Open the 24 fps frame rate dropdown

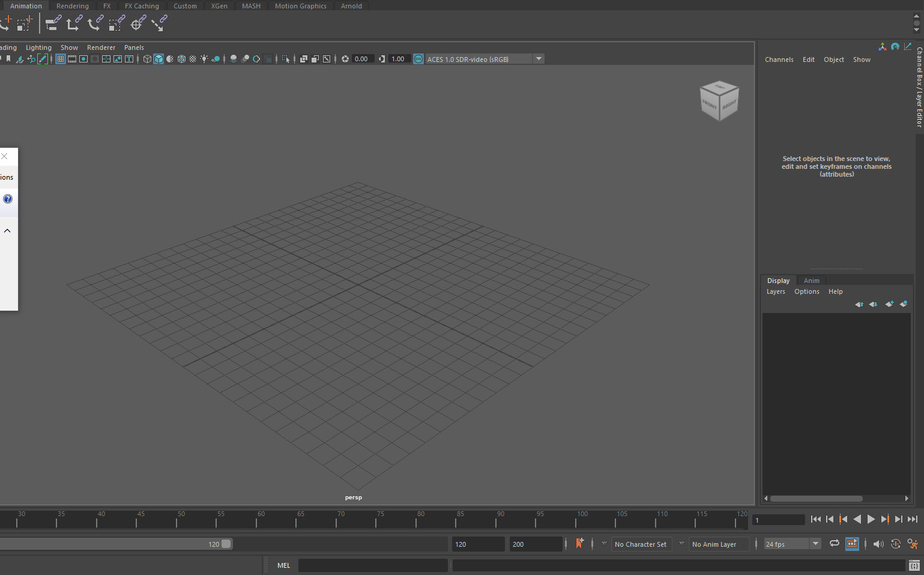pos(815,543)
